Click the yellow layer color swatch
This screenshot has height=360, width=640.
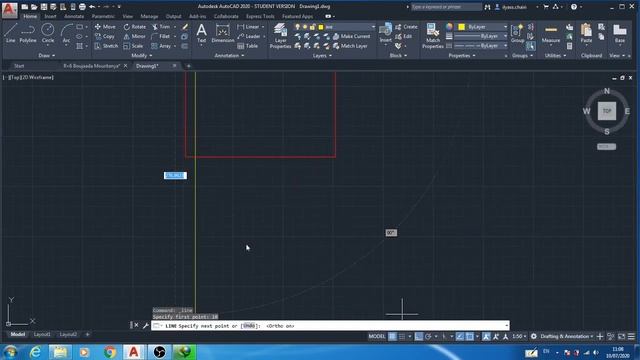click(x=321, y=27)
